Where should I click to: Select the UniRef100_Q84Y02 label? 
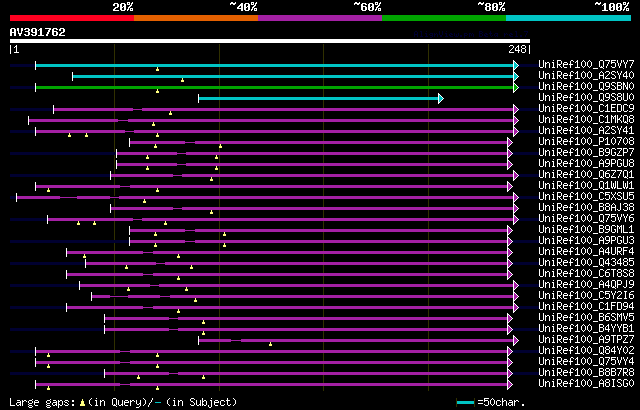(586, 351)
